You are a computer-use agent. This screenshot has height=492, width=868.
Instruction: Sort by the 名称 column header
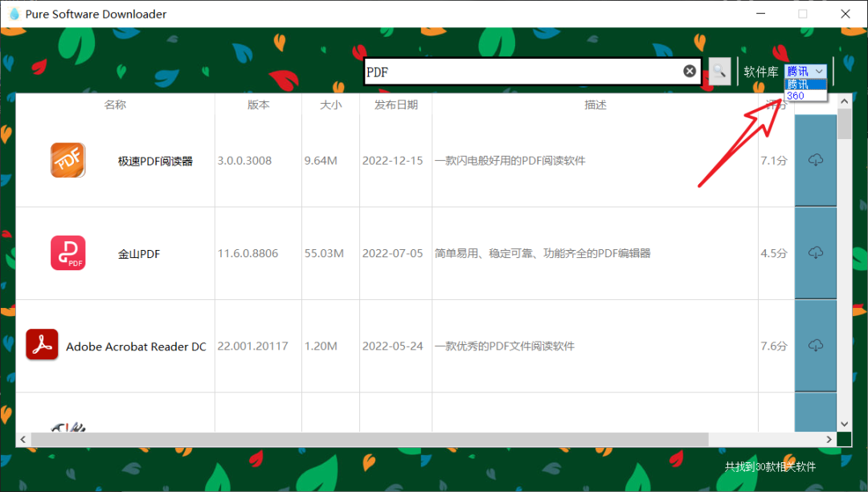115,105
